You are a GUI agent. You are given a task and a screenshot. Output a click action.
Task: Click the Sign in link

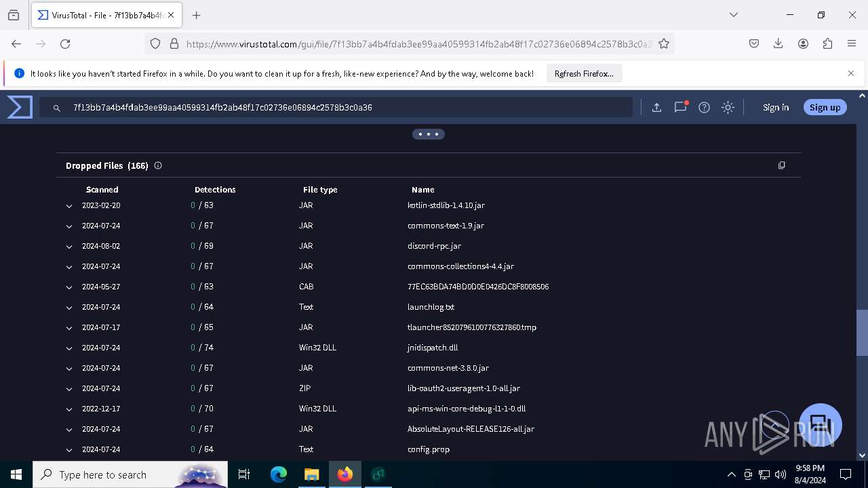point(776,107)
